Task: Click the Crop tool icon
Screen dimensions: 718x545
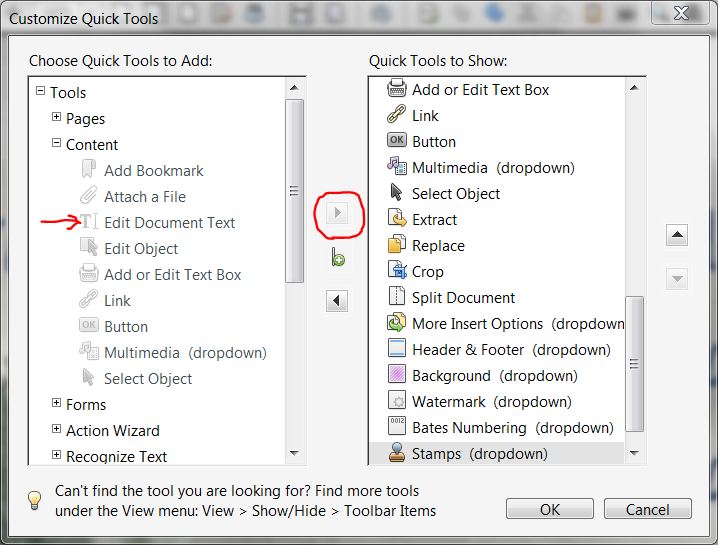Action: point(397,270)
